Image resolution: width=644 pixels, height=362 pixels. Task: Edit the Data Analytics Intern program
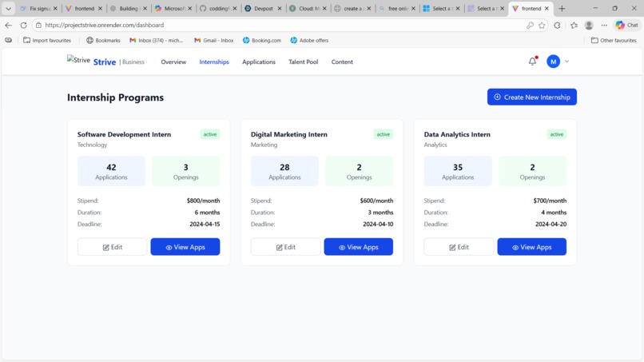(x=459, y=247)
